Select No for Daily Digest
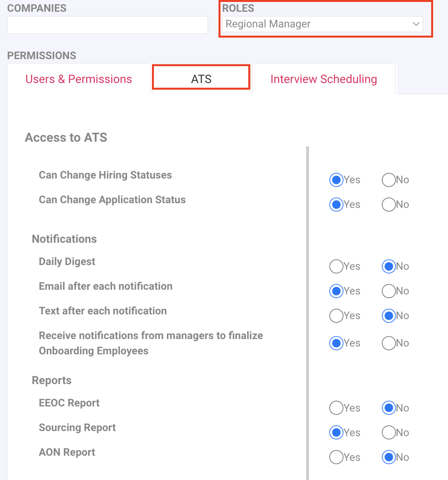Image resolution: width=448 pixels, height=480 pixels. click(x=388, y=266)
